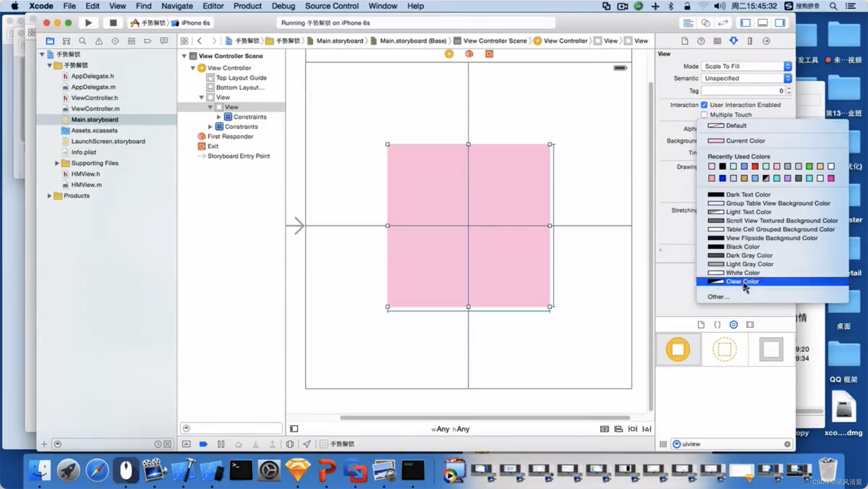
Task: Open the Size inspector ruler icon
Action: [x=750, y=41]
